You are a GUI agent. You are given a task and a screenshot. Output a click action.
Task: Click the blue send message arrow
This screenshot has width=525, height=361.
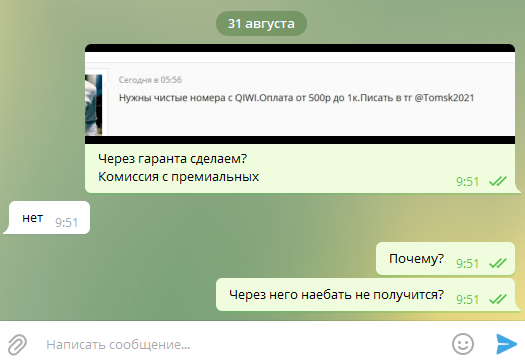pyautogui.click(x=506, y=344)
